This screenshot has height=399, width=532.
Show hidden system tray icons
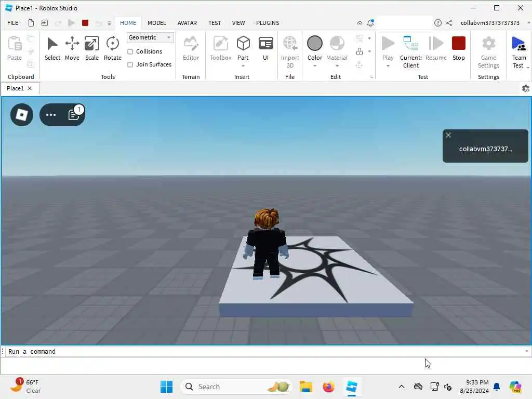[x=402, y=387]
